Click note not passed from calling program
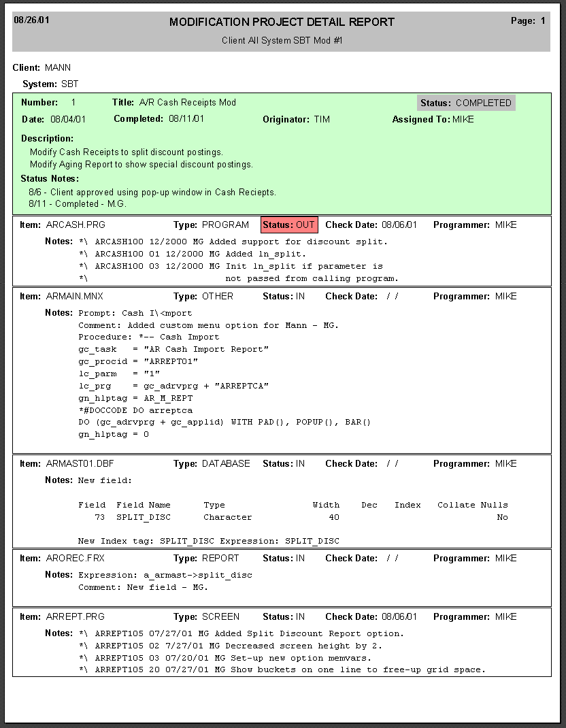 tap(312, 278)
